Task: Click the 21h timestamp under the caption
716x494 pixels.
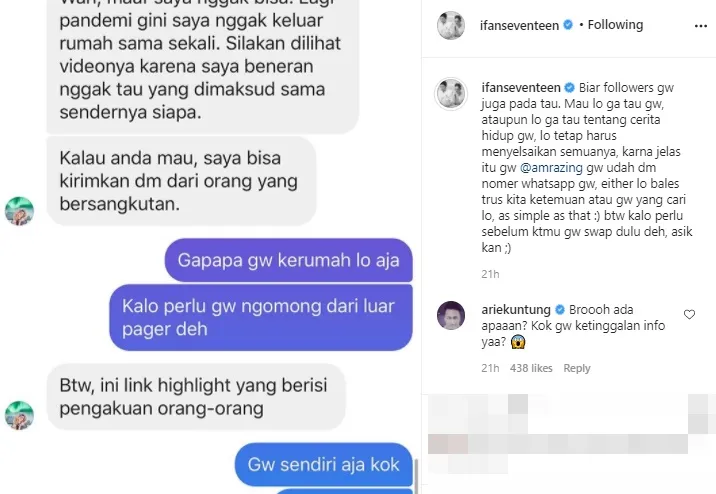Action: coord(490,274)
